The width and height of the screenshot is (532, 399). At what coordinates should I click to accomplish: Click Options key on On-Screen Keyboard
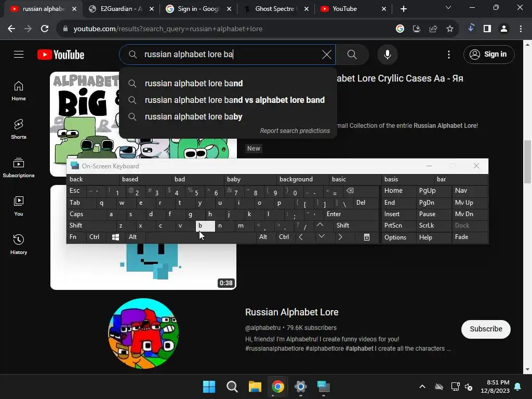[398, 237]
